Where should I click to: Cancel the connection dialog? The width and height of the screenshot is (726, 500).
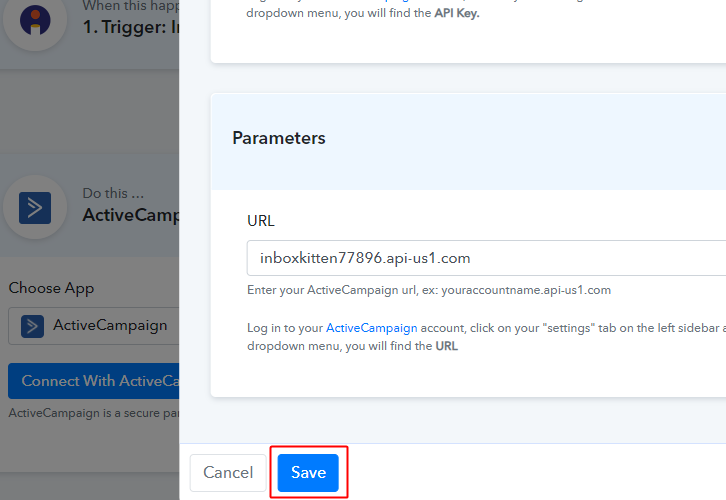(x=228, y=473)
